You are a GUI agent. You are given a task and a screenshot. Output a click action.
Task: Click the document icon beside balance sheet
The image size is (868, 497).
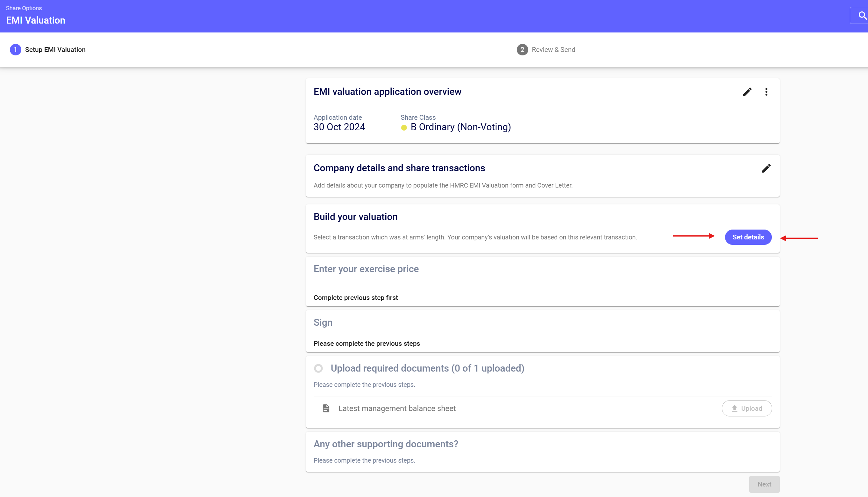click(326, 408)
